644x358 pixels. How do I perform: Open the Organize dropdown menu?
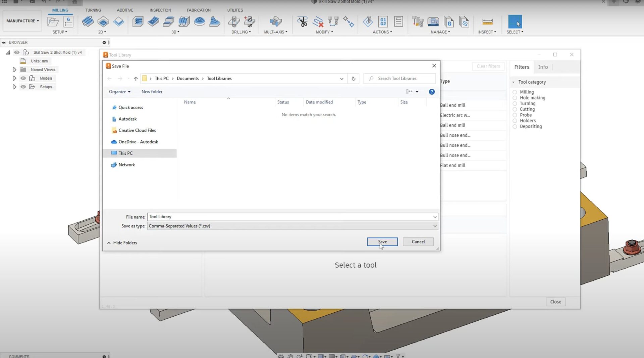click(119, 92)
